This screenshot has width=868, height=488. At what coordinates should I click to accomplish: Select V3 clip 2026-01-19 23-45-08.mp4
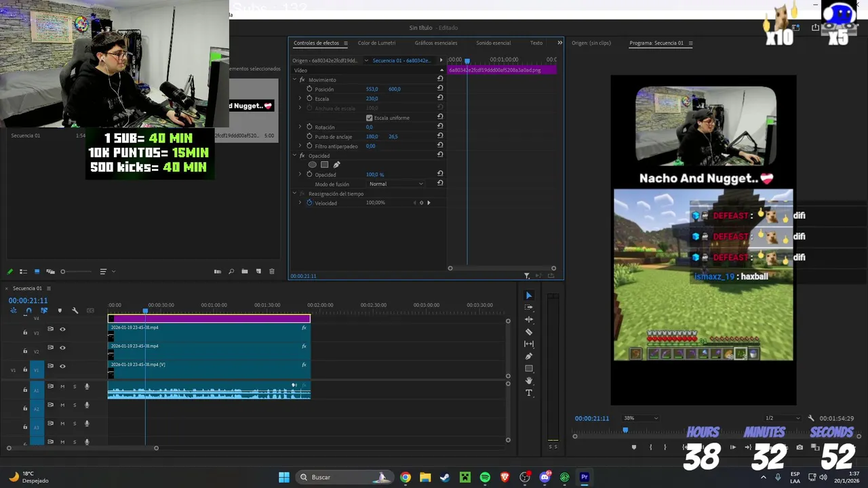click(209, 332)
